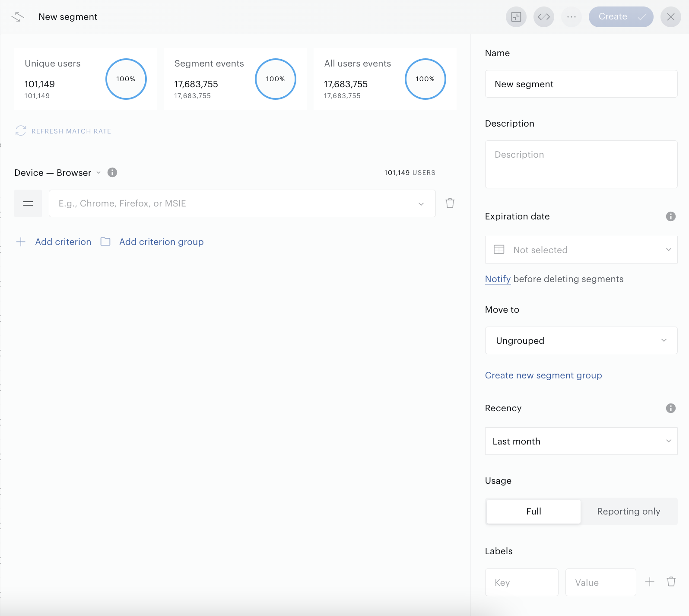
Task: Expand the browser value dropdown
Action: click(x=242, y=203)
